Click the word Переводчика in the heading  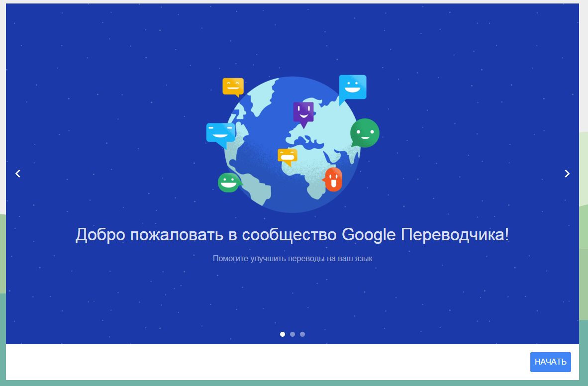pyautogui.click(x=455, y=235)
